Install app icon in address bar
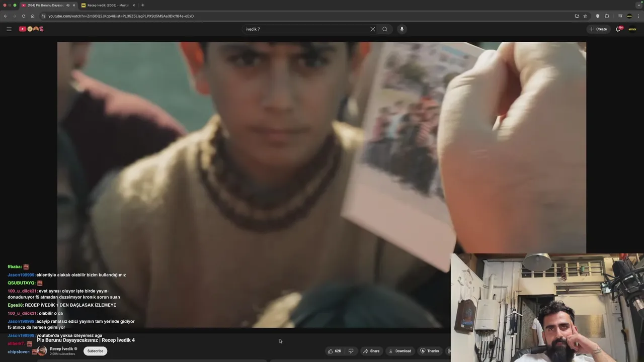This screenshot has height=362, width=644. (x=577, y=16)
